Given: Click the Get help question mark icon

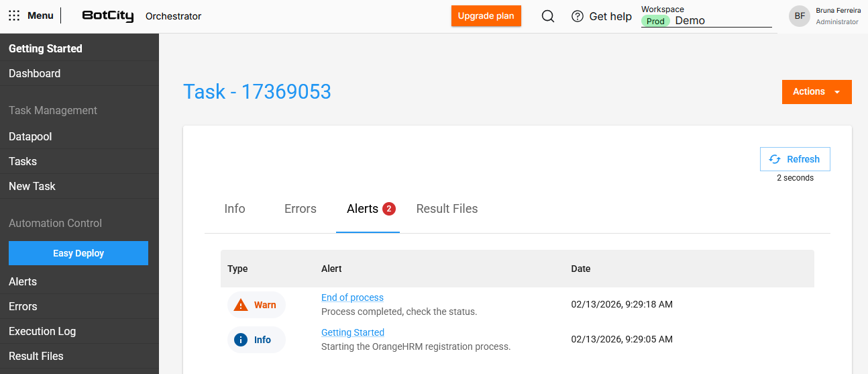Looking at the screenshot, I should tap(577, 17).
